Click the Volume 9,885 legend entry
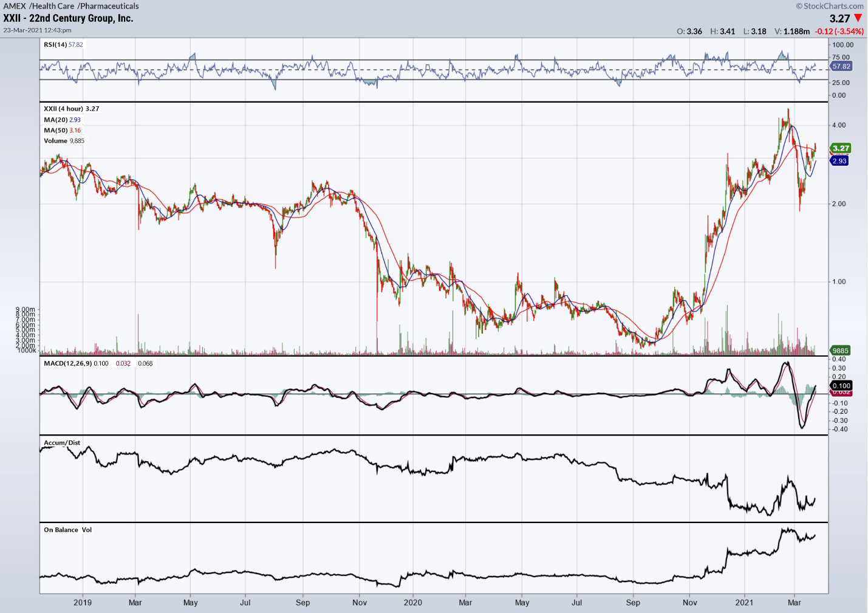868x613 pixels. tap(64, 141)
